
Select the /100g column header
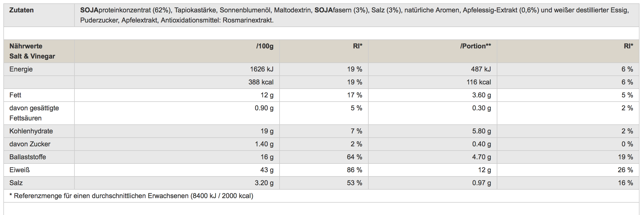click(x=265, y=46)
